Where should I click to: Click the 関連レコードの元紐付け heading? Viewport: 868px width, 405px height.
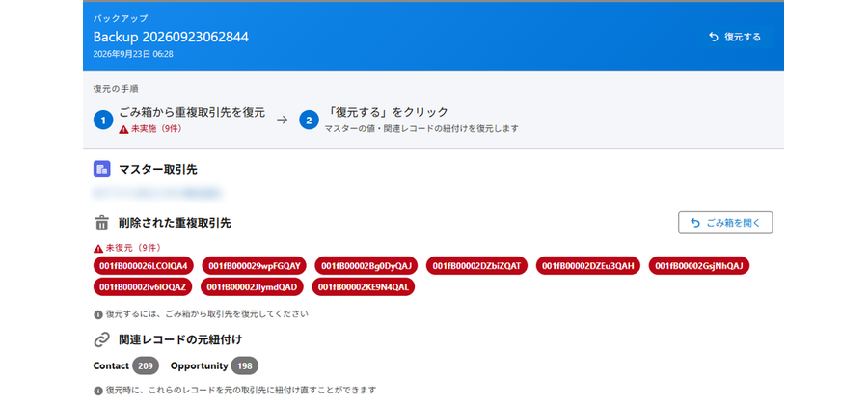(x=180, y=339)
